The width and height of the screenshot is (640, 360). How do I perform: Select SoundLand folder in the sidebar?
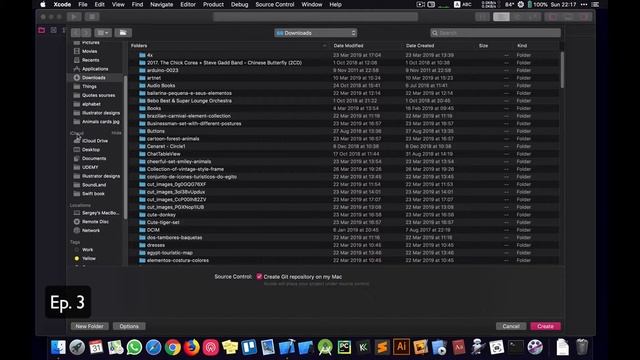(x=94, y=185)
